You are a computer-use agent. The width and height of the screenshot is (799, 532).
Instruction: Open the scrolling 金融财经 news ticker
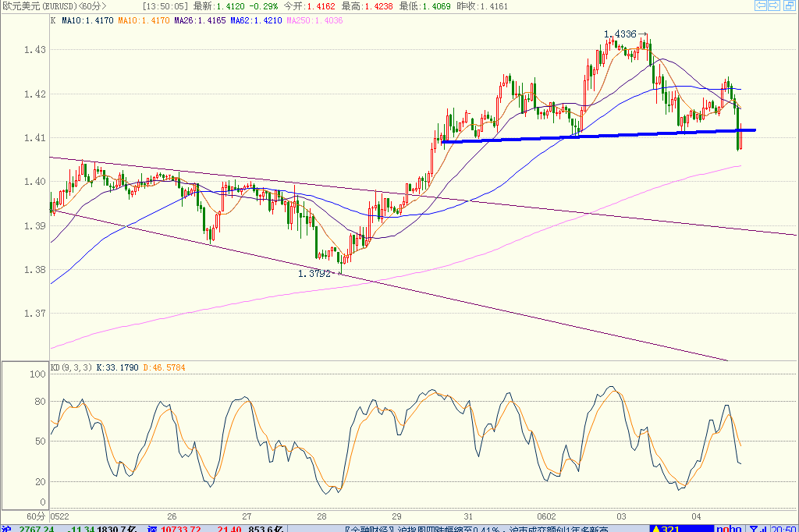477,529
